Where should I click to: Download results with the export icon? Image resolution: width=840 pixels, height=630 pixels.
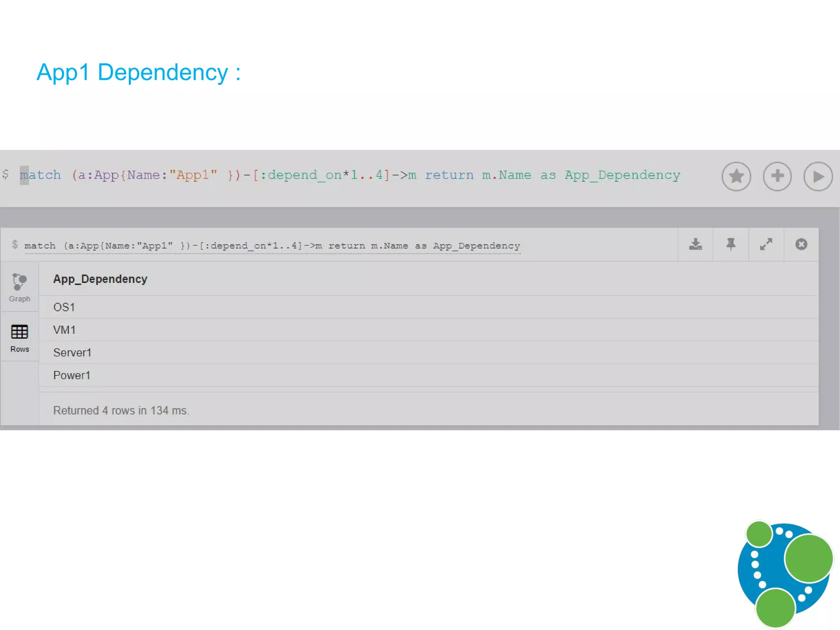pyautogui.click(x=696, y=244)
